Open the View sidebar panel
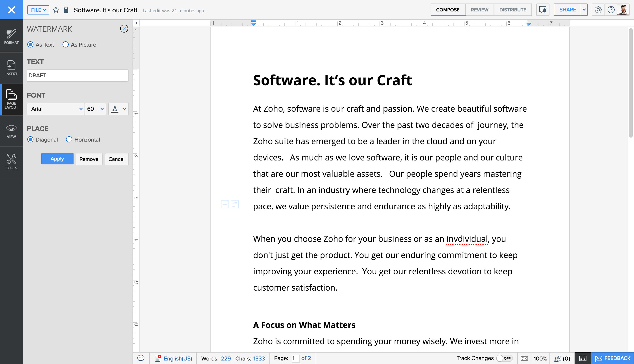 (x=11, y=131)
